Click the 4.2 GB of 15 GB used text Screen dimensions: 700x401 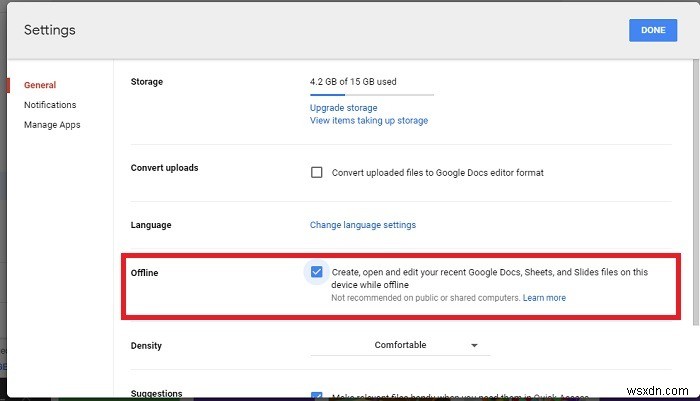(x=353, y=82)
